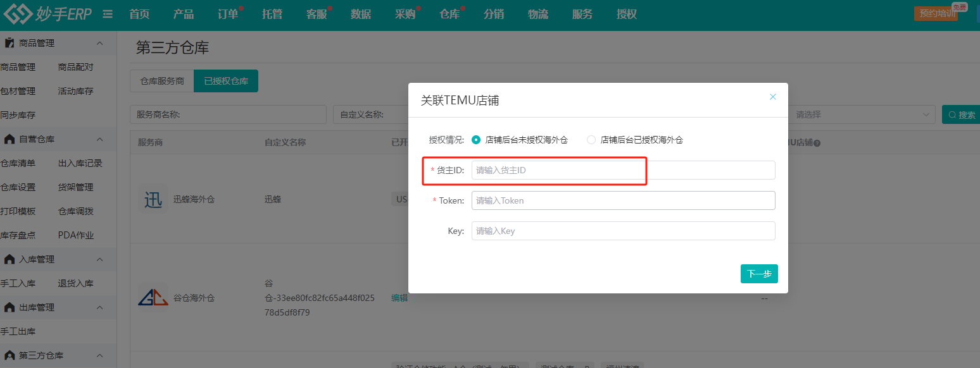
Task: Open 物流 in the top navigation
Action: 538,14
